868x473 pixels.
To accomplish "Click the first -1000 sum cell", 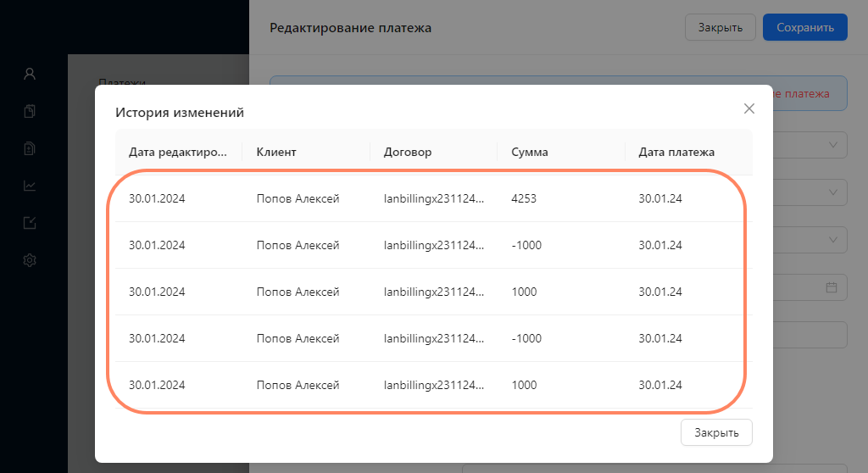I will tap(526, 245).
